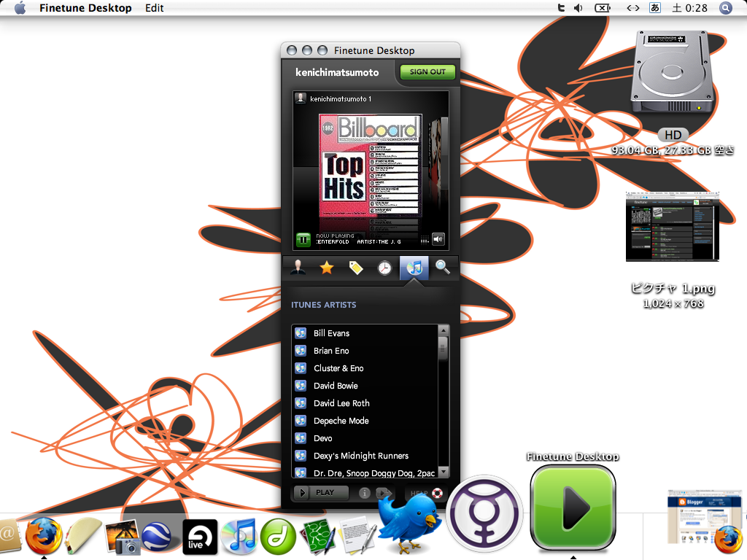Open HELP with the lifebuoy icon

click(x=426, y=494)
